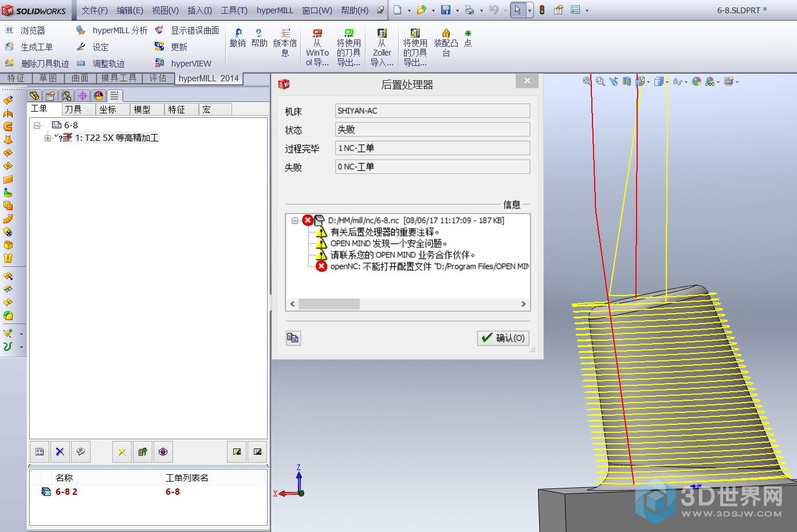The height and width of the screenshot is (532, 797).
Task: Open the 窗口(W) menu
Action: coord(317,10)
